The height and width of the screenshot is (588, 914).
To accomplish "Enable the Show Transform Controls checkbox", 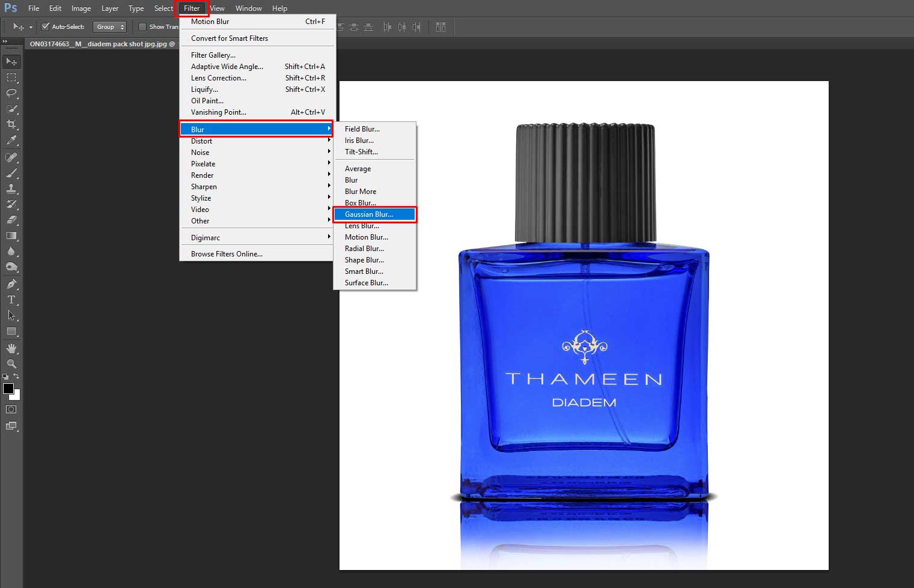I will click(x=142, y=26).
